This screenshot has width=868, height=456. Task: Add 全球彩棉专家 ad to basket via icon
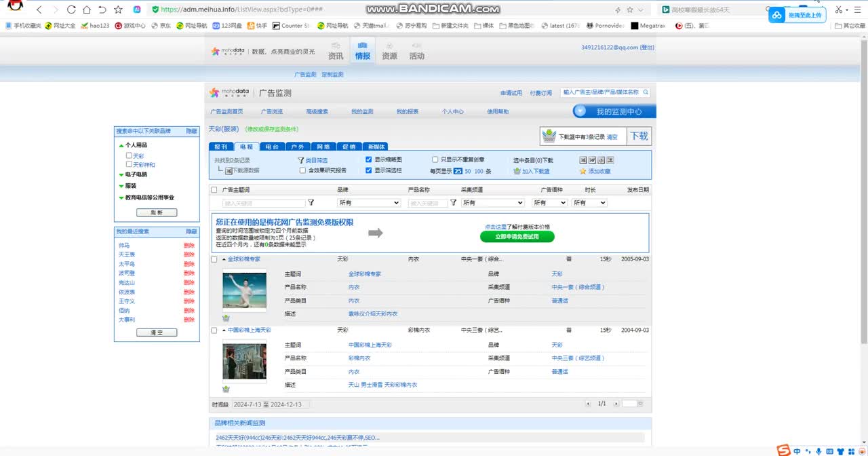point(226,318)
